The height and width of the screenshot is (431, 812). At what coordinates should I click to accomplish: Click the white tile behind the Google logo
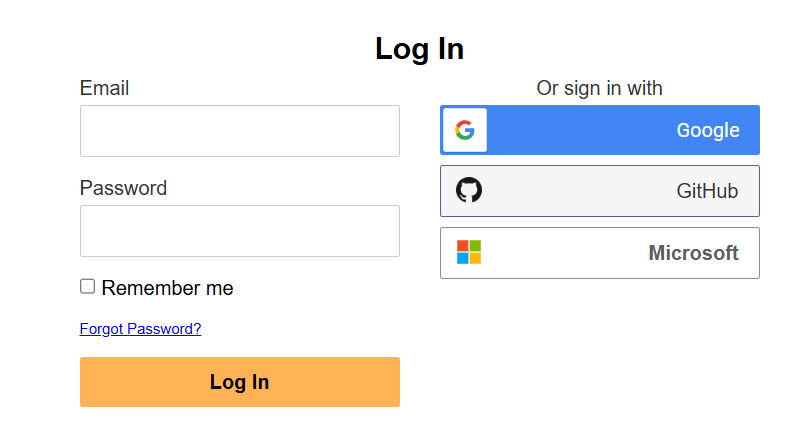pos(465,130)
